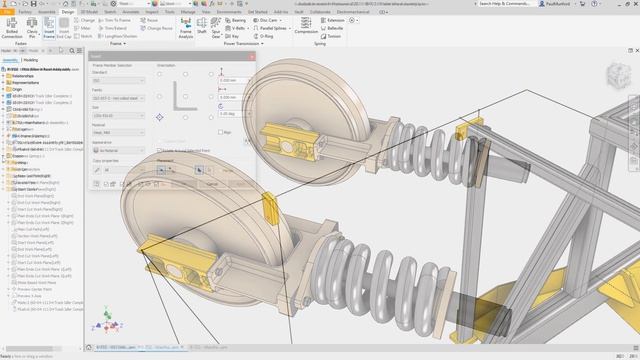Open the Size dropdown in the Insert dialog
The image size is (640, 360).
[118, 116]
